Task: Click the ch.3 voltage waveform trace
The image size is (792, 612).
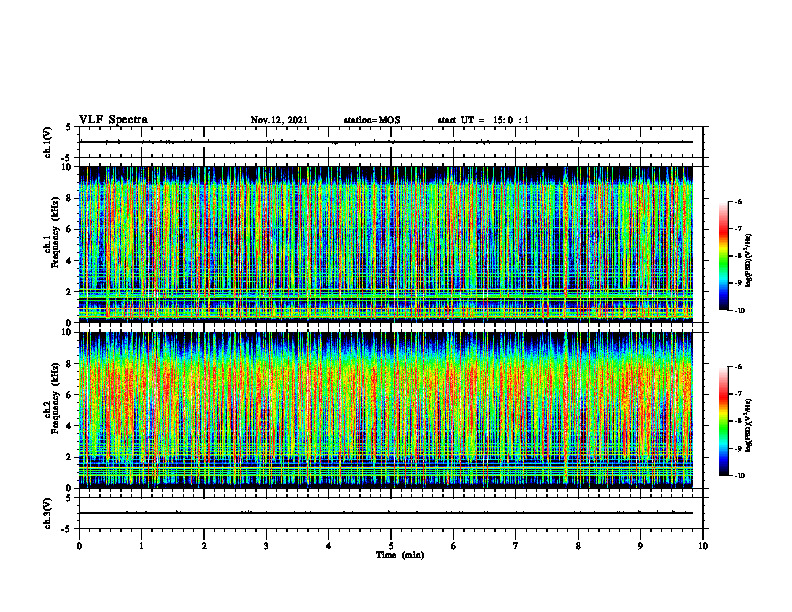Action: [386, 513]
